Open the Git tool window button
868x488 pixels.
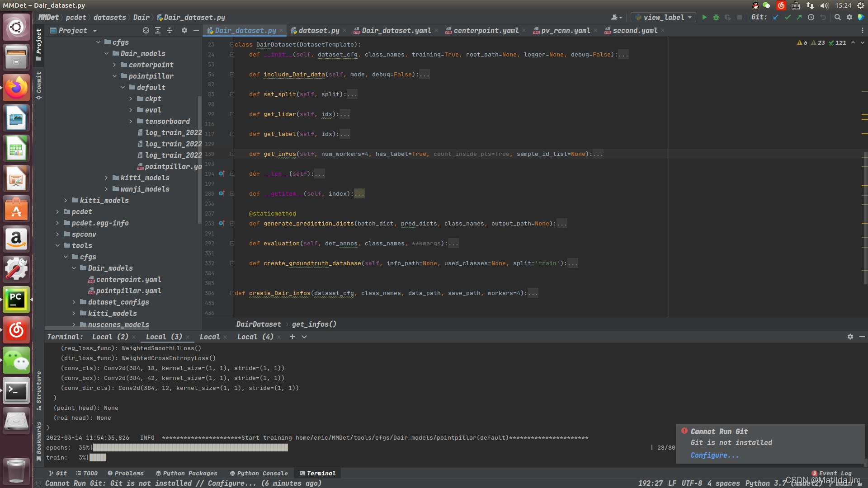[58, 473]
